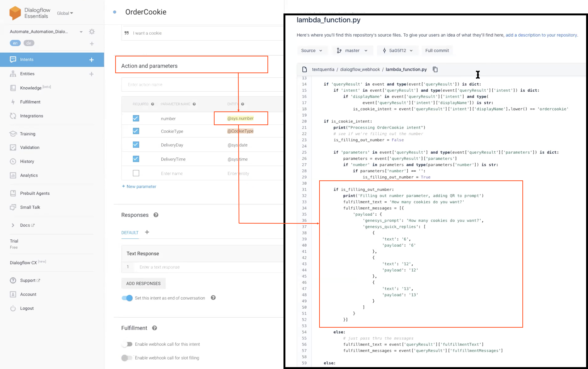Select the DEFAULT responses tab
The height and width of the screenshot is (369, 588).
click(130, 233)
